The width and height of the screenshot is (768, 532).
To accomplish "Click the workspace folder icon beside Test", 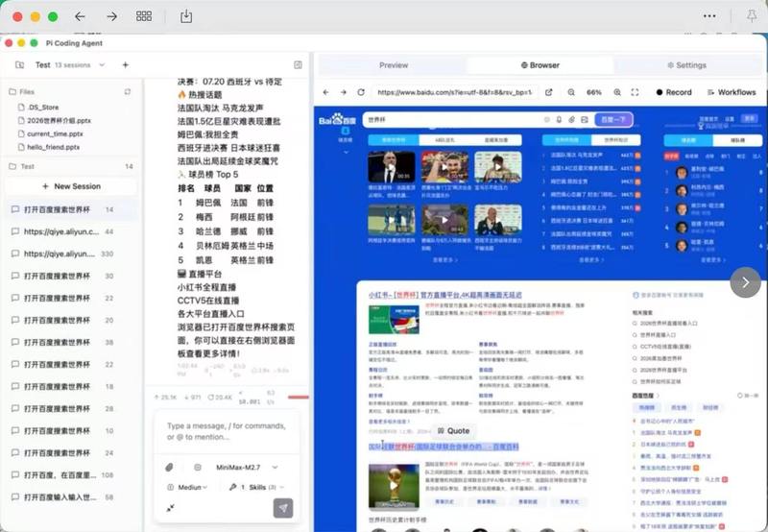I will 19,64.
